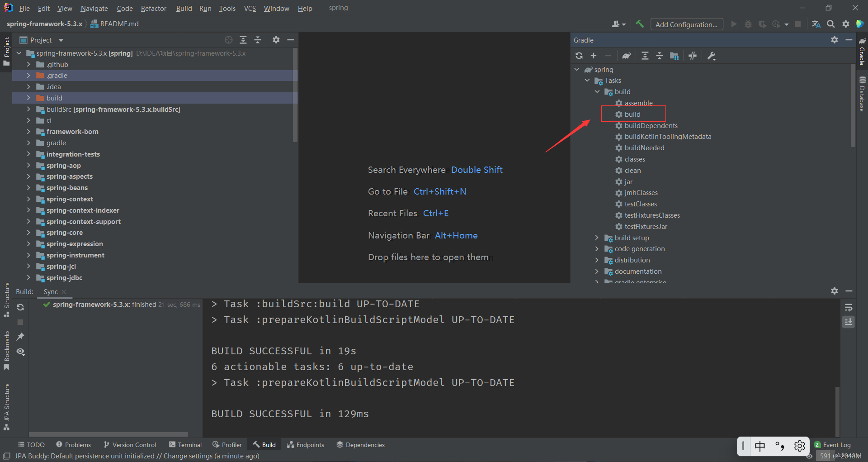
Task: Open IME settings gear
Action: (x=800, y=446)
